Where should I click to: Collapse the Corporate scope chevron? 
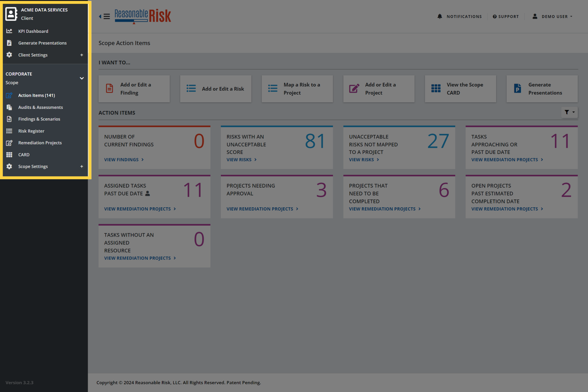[x=82, y=78]
